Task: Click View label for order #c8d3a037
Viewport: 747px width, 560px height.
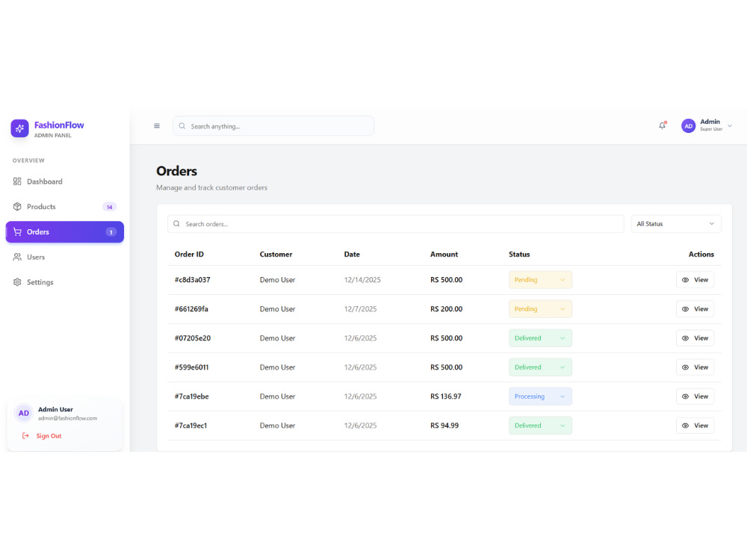Action: pyautogui.click(x=701, y=280)
